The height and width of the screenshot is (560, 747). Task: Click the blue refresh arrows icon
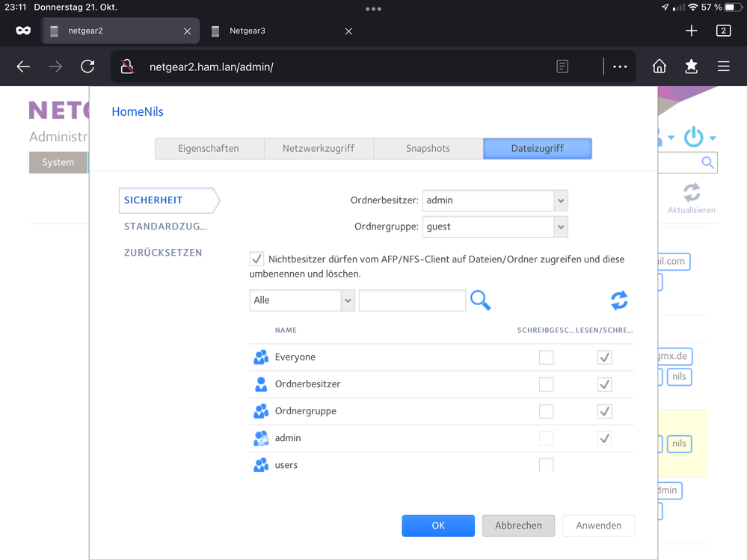pyautogui.click(x=619, y=300)
